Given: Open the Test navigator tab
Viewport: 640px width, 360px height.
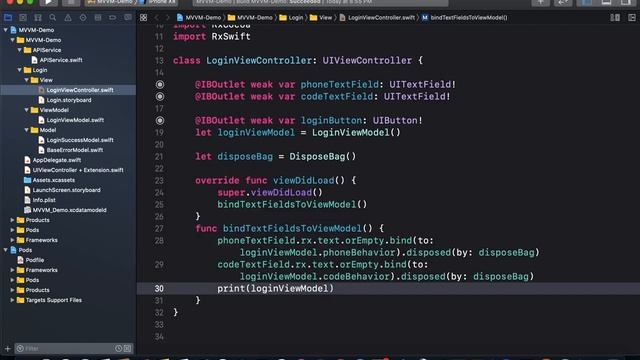Looking at the screenshot, I should tap(83, 18).
